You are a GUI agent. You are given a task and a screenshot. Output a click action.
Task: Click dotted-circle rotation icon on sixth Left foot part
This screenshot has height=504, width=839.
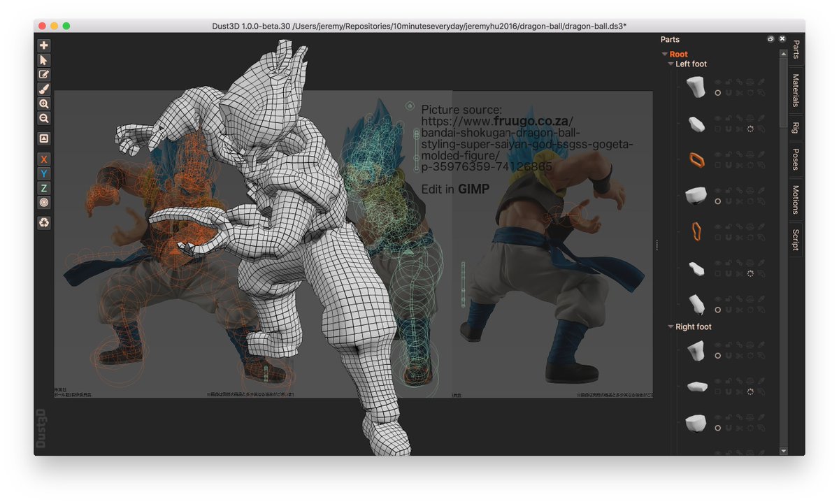[750, 273]
